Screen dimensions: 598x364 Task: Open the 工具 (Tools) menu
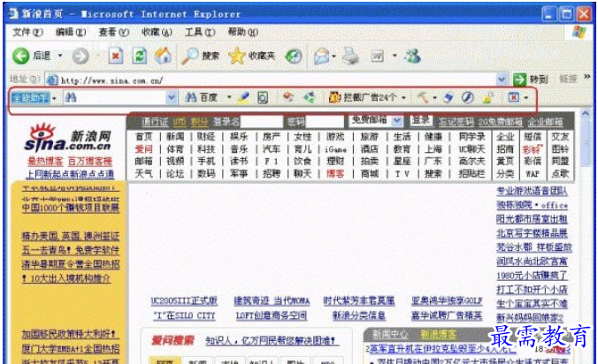(x=200, y=32)
